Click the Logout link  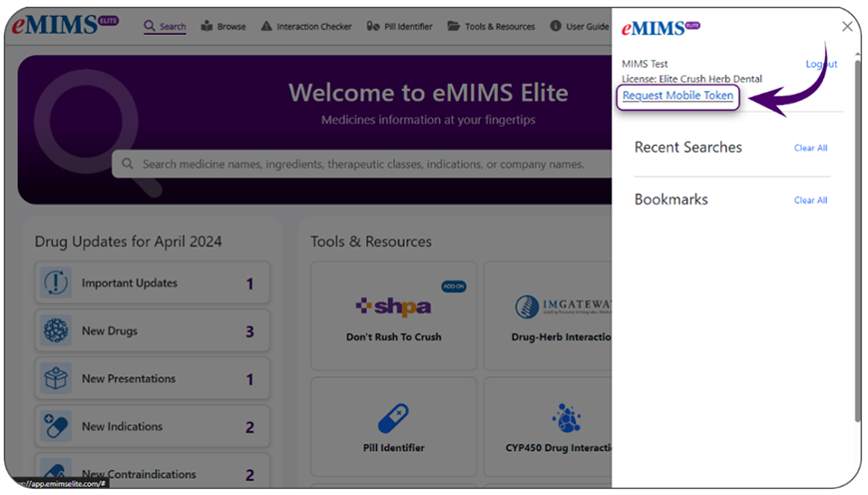[821, 64]
